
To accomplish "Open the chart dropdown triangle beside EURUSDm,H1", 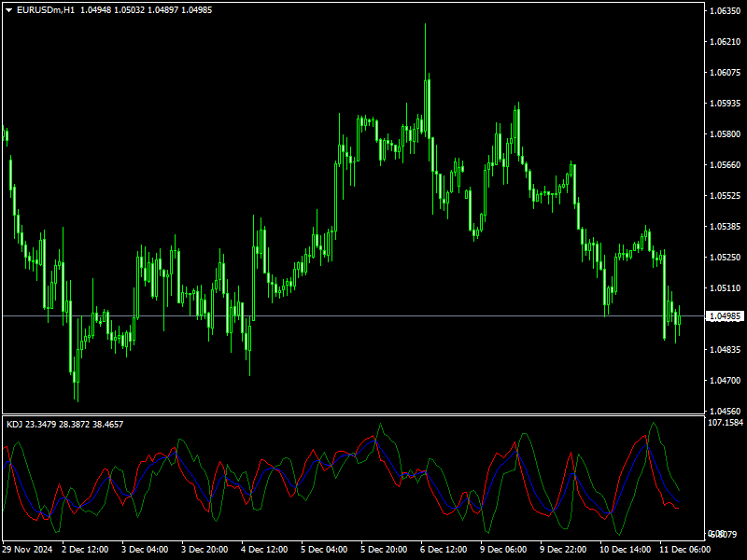I will click(8, 10).
